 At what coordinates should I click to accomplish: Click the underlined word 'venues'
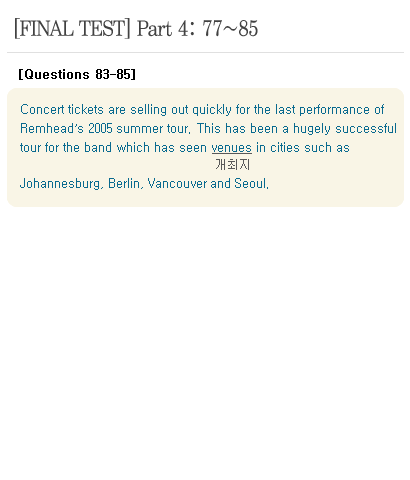[232, 147]
